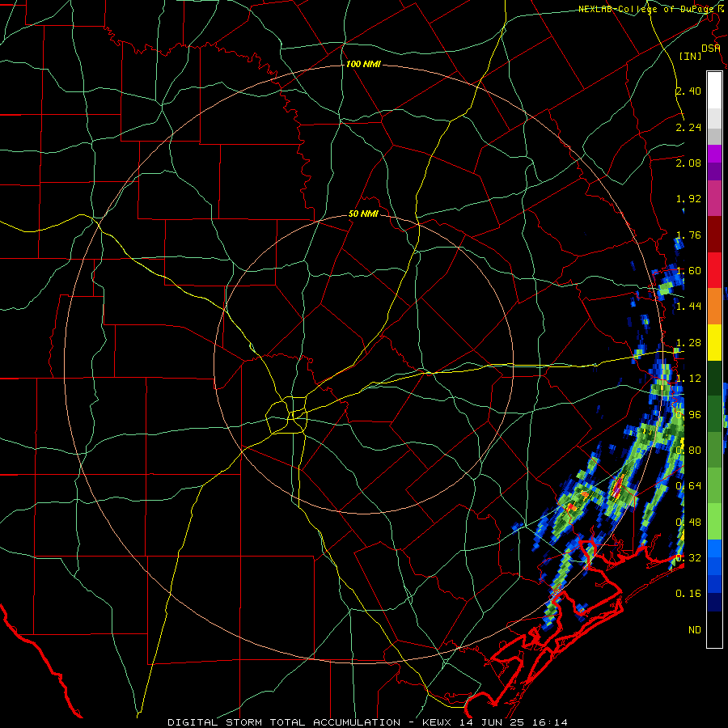The image size is (728, 728).
Task: Click the 1.76 legend value
Action: tap(688, 235)
